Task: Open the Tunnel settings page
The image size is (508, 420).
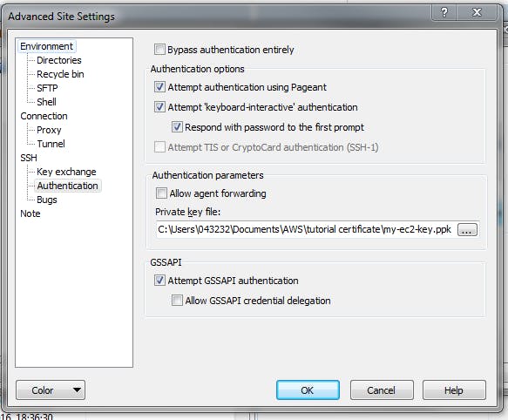Action: pyautogui.click(x=51, y=144)
